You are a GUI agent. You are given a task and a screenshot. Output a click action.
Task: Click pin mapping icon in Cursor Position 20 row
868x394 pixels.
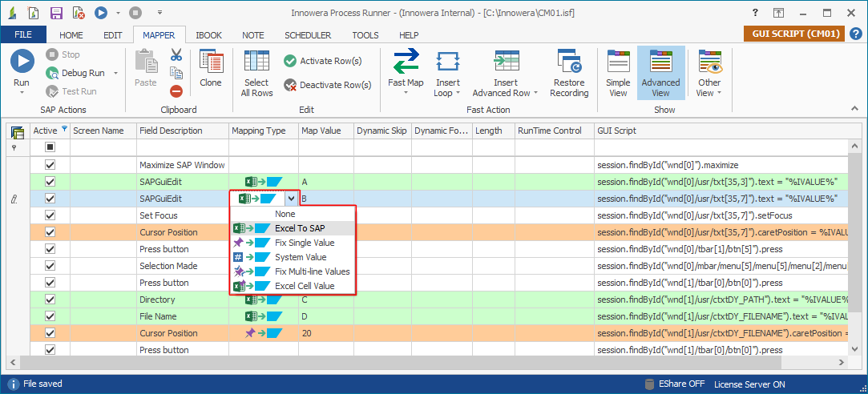(x=264, y=333)
